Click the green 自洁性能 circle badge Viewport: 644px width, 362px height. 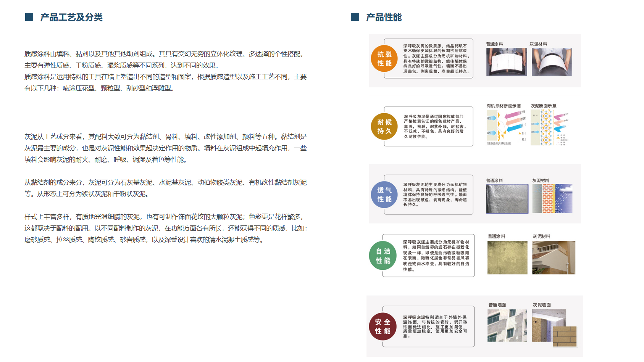tap(383, 256)
